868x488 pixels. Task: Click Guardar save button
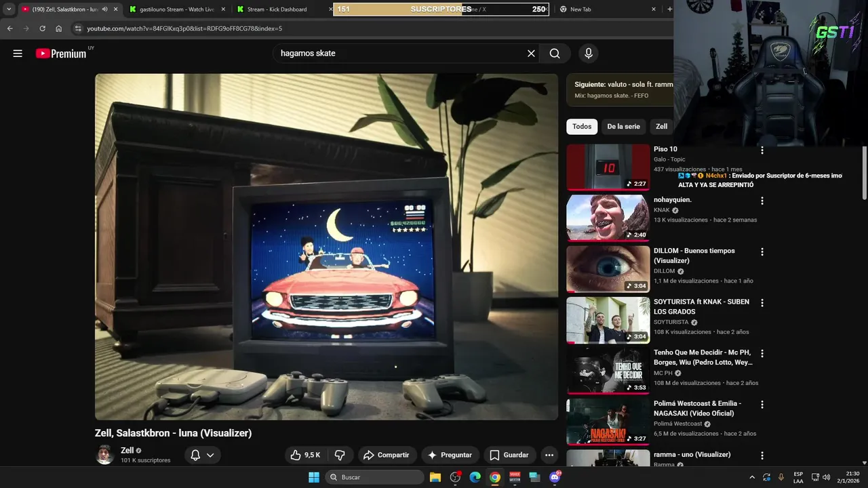coord(509,455)
